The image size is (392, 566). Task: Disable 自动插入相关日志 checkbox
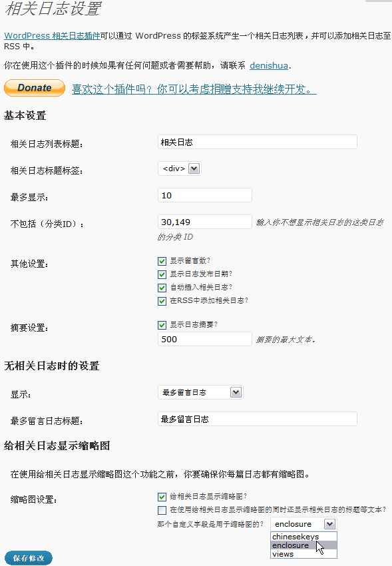(x=162, y=288)
